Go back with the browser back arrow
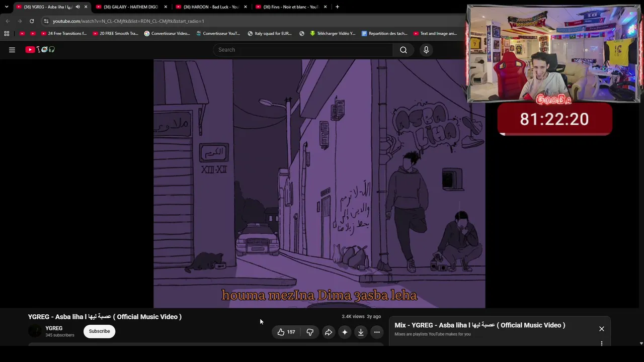 [8, 21]
